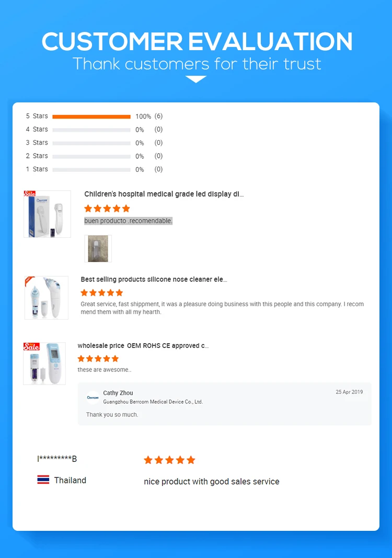Screen dimensions: 392x558
Task: Click the star rating under the children's hospital thermometer
Action: (107, 208)
